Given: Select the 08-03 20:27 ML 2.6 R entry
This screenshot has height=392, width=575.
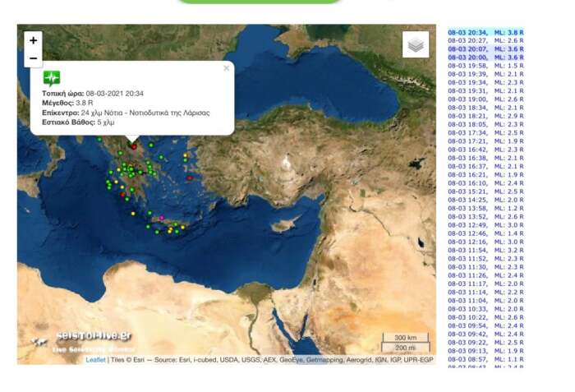Looking at the screenshot, I should click(x=485, y=40).
